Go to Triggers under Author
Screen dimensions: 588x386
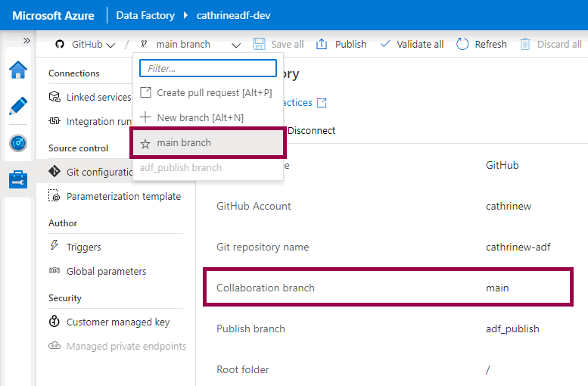83,247
